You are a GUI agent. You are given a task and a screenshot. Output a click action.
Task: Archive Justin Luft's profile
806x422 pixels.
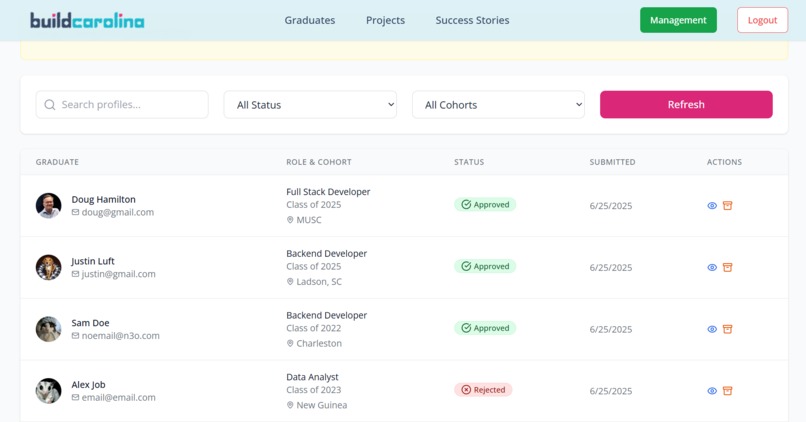pos(727,267)
